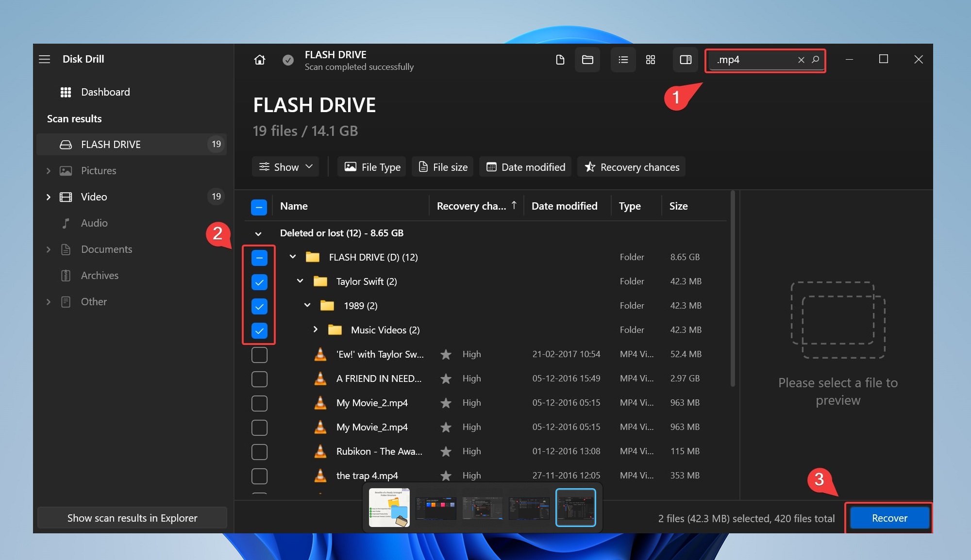The height and width of the screenshot is (560, 971).
Task: Click the list view icon in toolbar
Action: [621, 59]
